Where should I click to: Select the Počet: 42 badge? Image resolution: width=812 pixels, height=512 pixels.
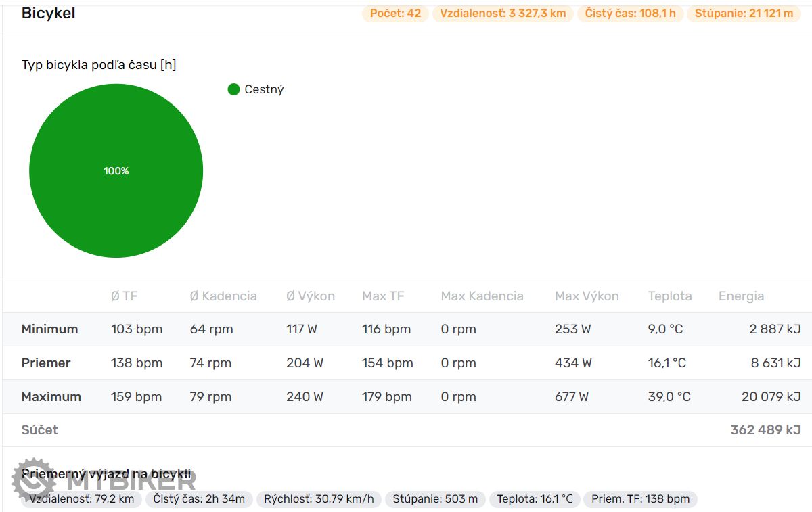[395, 14]
